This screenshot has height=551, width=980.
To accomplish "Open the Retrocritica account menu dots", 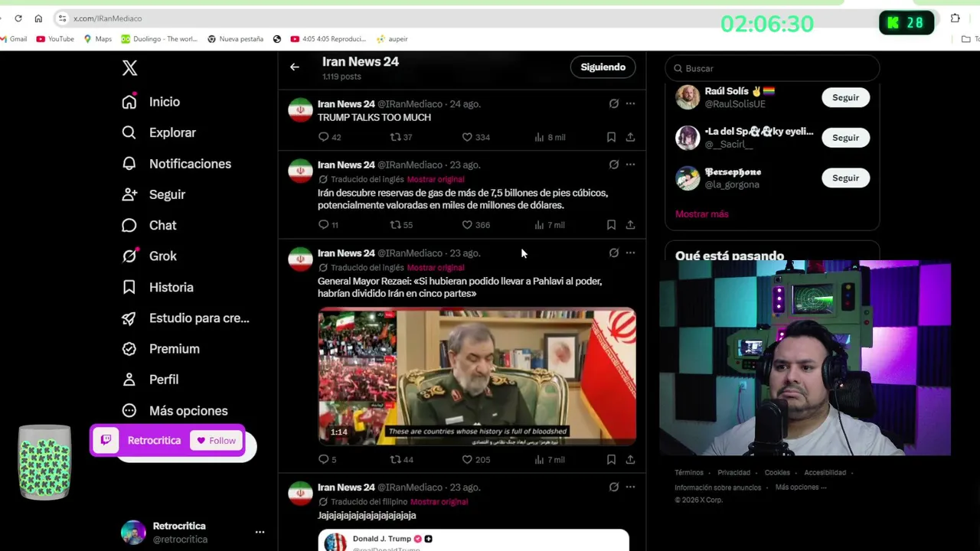I will 260,532.
